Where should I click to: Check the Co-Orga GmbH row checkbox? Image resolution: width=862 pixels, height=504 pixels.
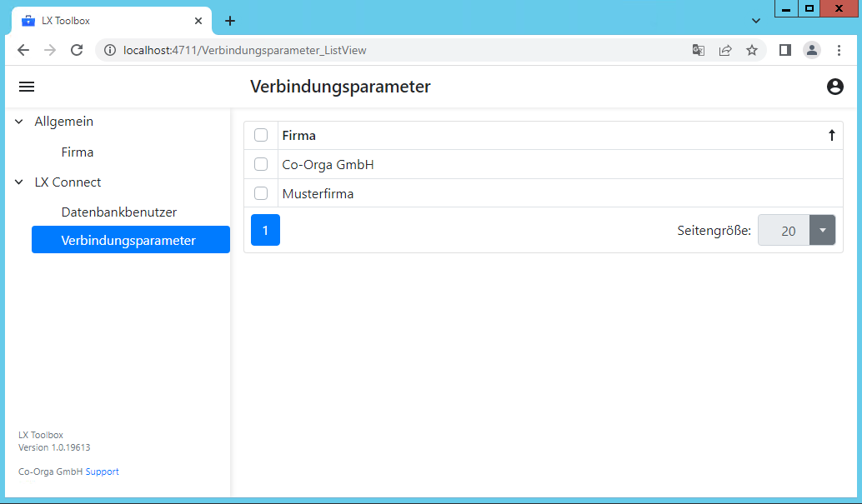pos(261,165)
